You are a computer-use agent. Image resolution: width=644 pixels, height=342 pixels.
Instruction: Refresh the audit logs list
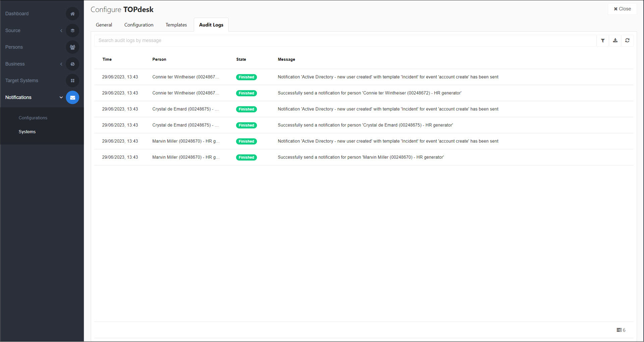(x=627, y=41)
